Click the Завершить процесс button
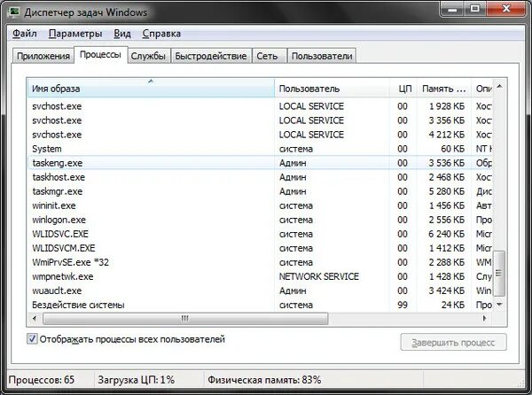This screenshot has height=395, width=532. (x=453, y=342)
